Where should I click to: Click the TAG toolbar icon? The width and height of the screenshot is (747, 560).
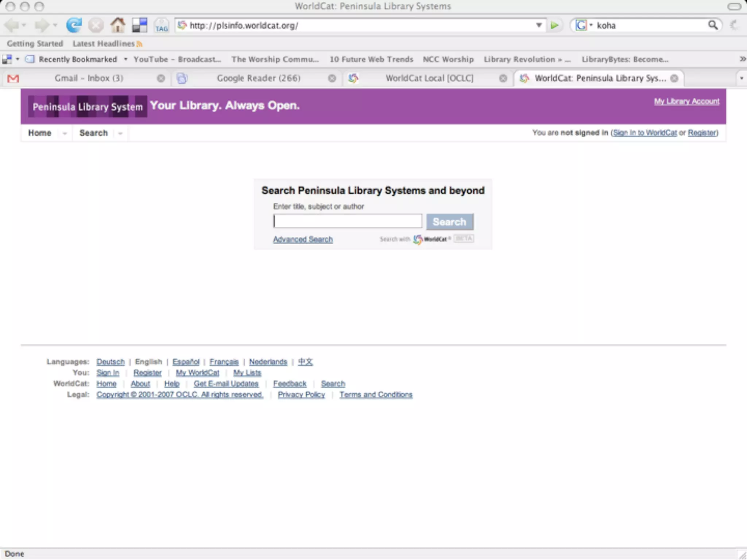pyautogui.click(x=161, y=26)
